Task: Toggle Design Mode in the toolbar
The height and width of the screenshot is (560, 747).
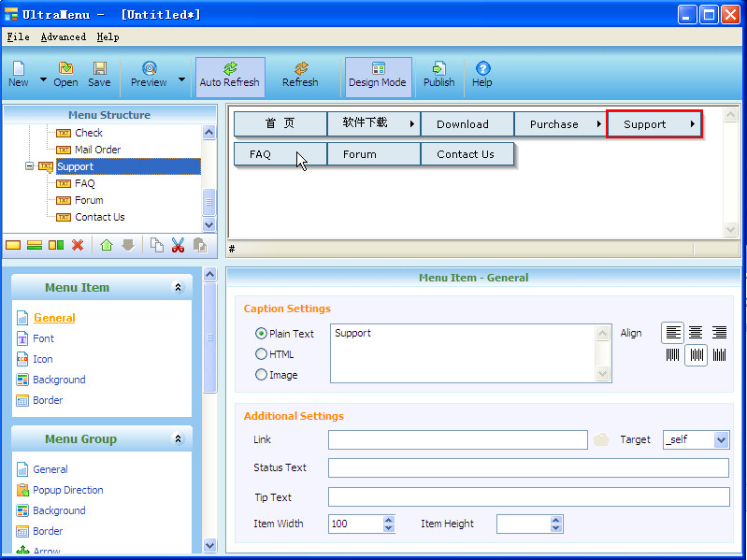Action: click(x=378, y=77)
